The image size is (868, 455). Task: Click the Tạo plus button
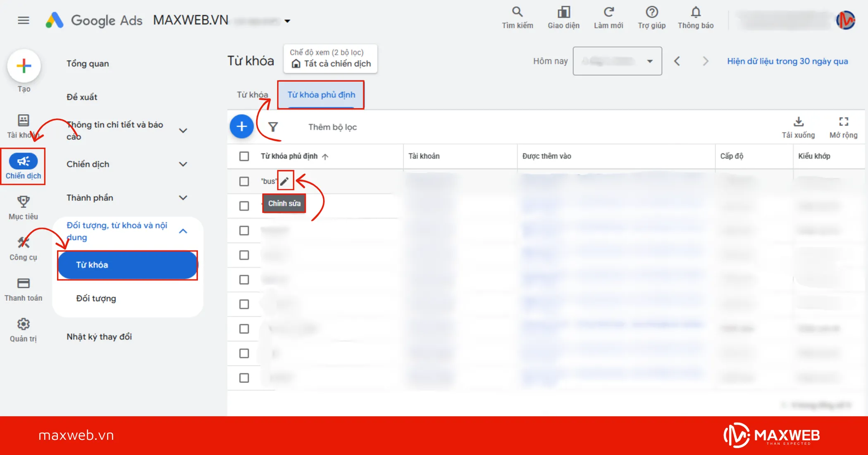pyautogui.click(x=24, y=66)
